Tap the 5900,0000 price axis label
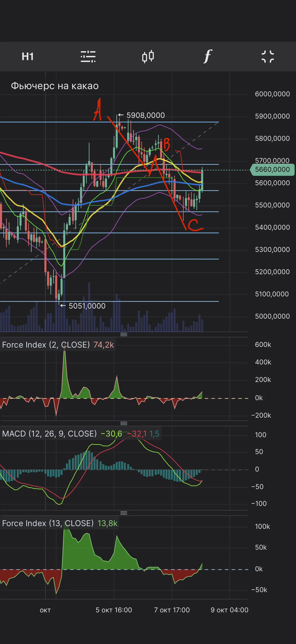Screen dimensions: 296x644 tap(272, 116)
